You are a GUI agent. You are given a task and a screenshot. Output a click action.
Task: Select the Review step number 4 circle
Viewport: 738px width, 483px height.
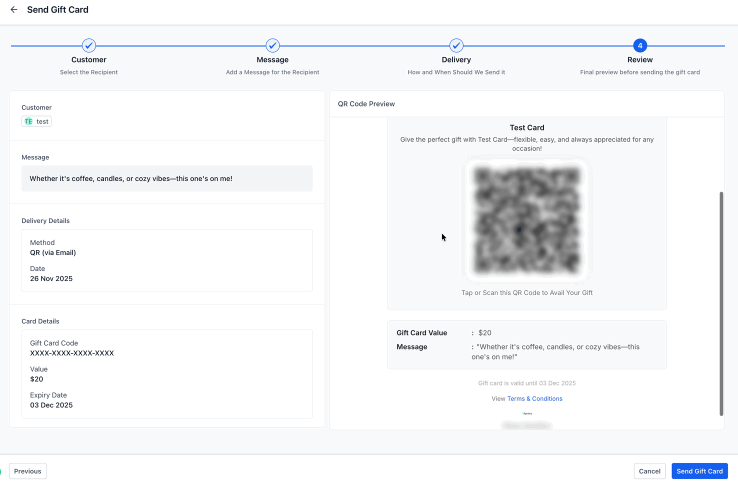pyautogui.click(x=640, y=46)
